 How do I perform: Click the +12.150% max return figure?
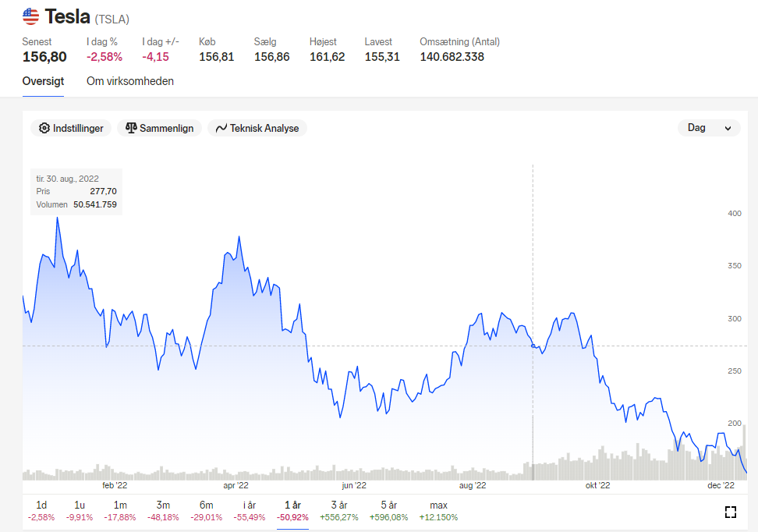coord(438,517)
